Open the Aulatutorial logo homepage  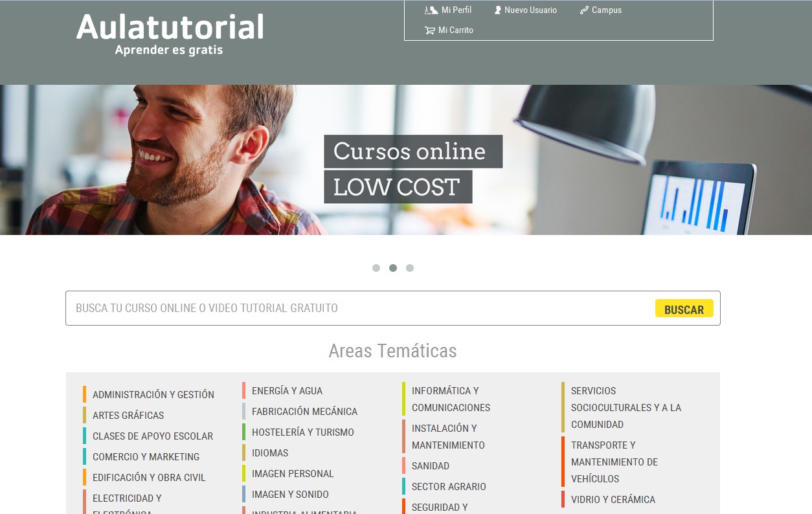[170, 34]
